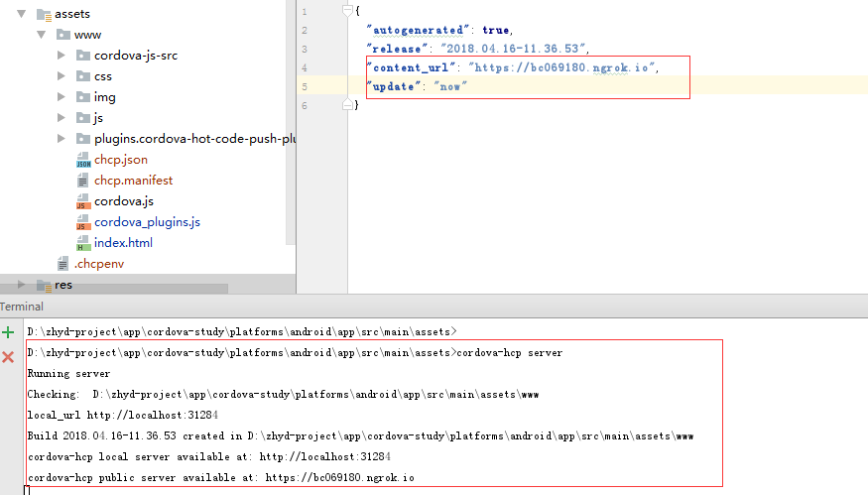Expand the js folder arrow
This screenshot has width=868, height=495.
61,117
